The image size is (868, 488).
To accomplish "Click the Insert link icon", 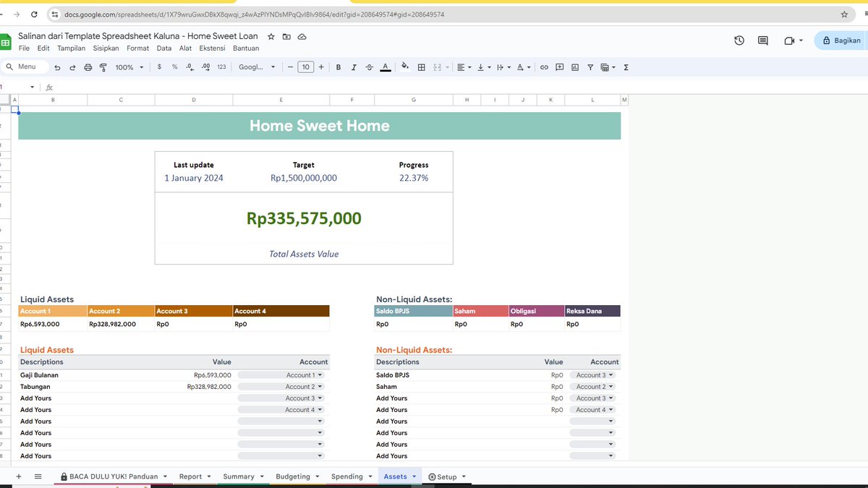I will [x=545, y=67].
